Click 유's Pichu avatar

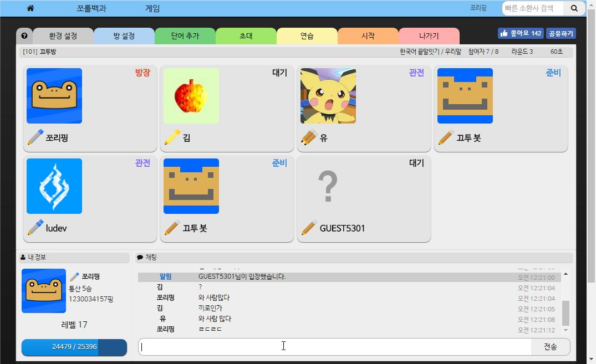click(x=328, y=96)
